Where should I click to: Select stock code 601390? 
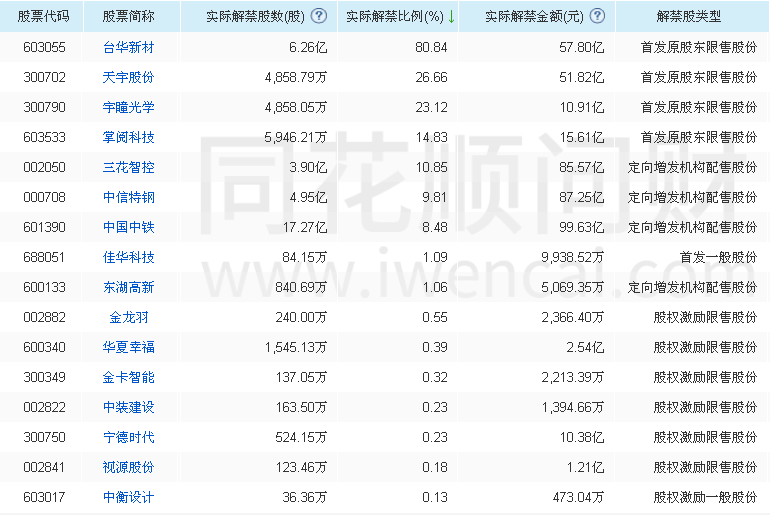pos(44,227)
